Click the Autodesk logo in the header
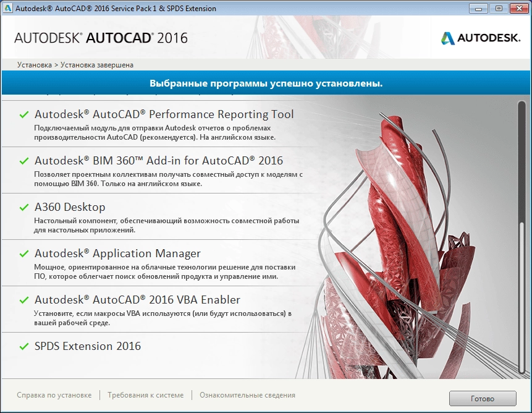The height and width of the screenshot is (413, 532). [x=481, y=38]
